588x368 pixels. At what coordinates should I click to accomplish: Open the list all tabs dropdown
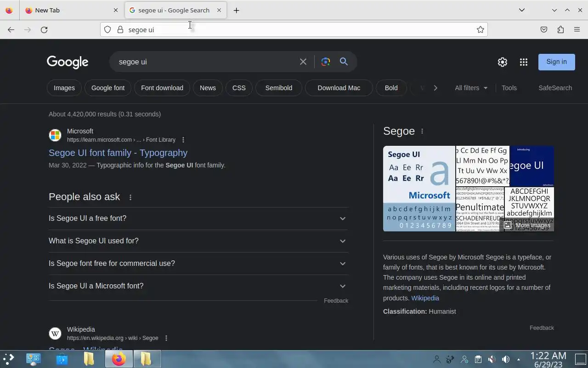tap(522, 10)
